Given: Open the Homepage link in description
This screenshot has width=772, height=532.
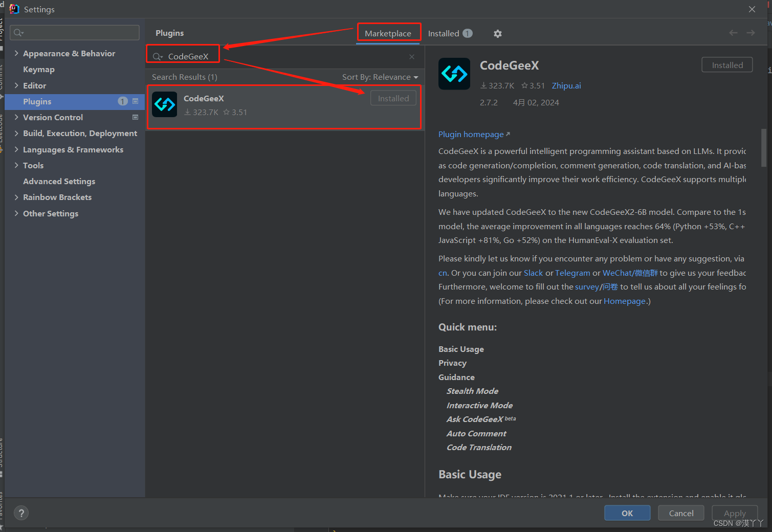Looking at the screenshot, I should [x=624, y=301].
